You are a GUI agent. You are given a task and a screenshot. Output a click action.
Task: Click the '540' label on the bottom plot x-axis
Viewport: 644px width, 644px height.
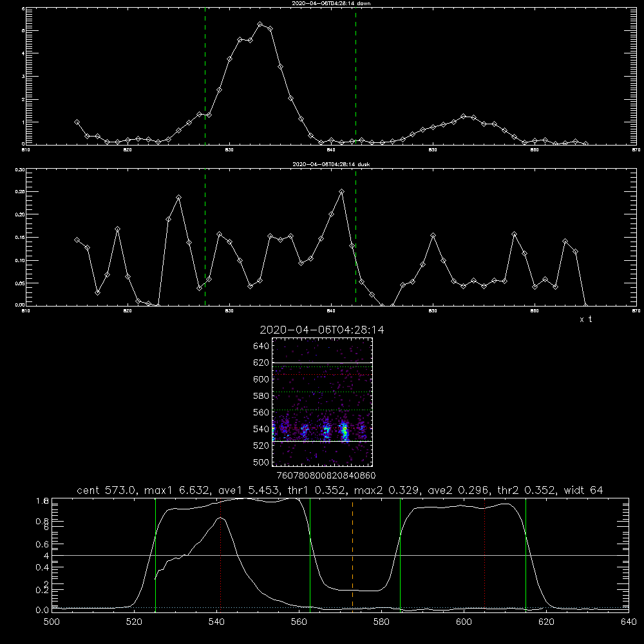coord(216,622)
